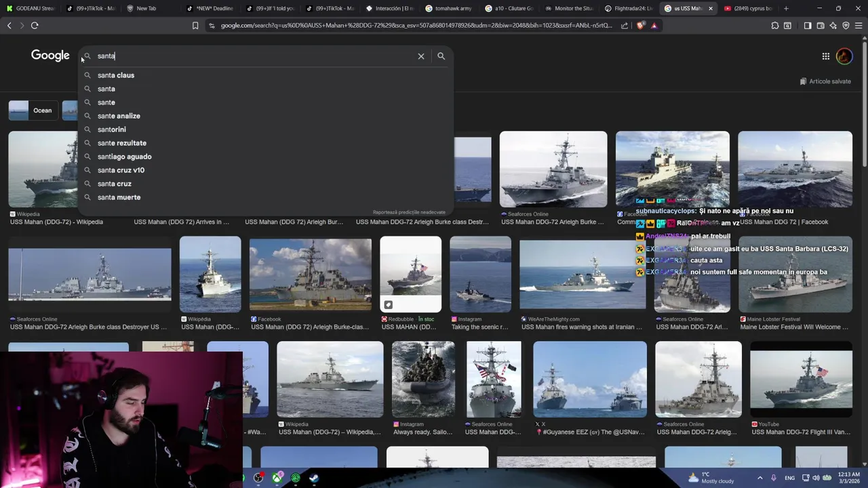Clear the search box with the X icon
The width and height of the screenshot is (868, 488).
point(421,56)
